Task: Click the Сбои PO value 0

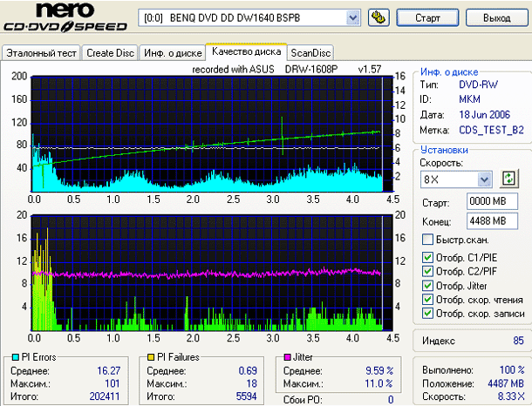Action: point(391,400)
